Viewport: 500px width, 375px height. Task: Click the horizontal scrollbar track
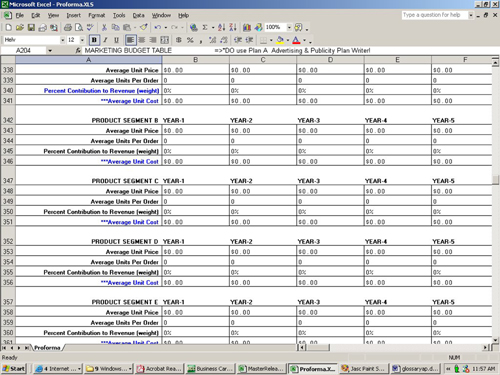coord(406,348)
